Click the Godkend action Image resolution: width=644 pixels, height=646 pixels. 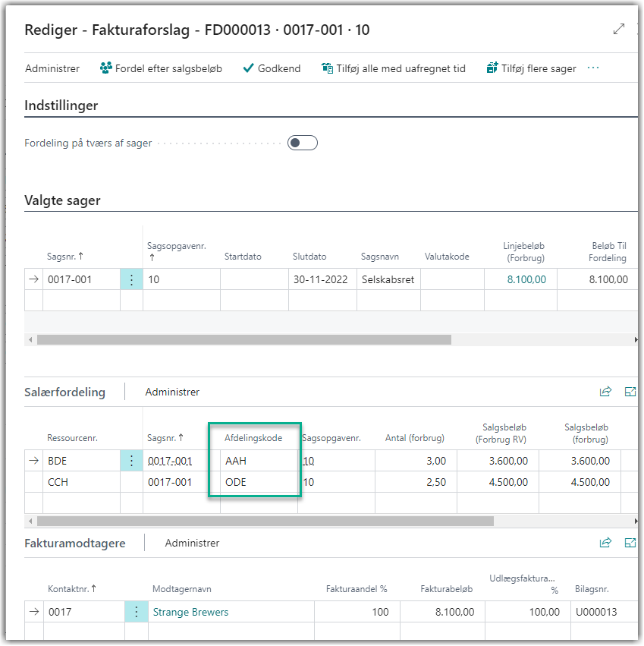[272, 68]
